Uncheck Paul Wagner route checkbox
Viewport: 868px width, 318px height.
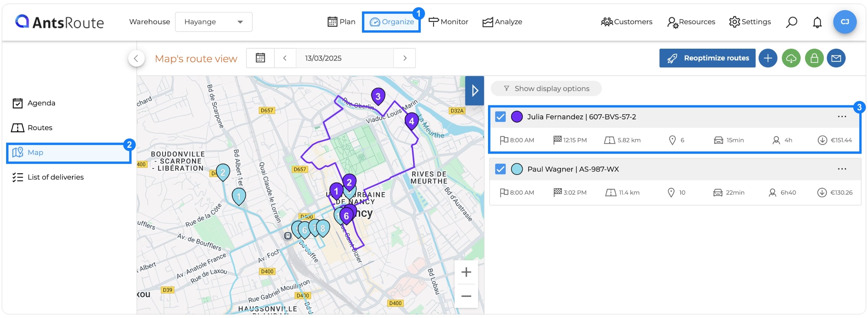click(500, 169)
